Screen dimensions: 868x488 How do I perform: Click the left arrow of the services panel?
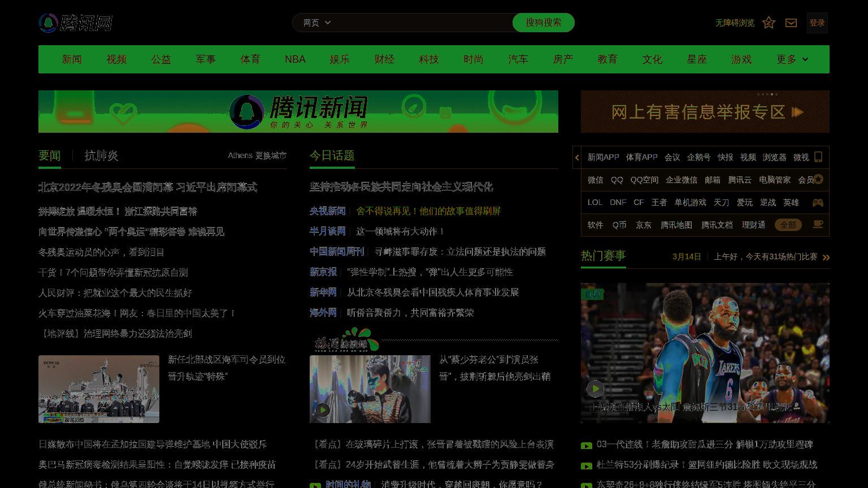tap(576, 158)
